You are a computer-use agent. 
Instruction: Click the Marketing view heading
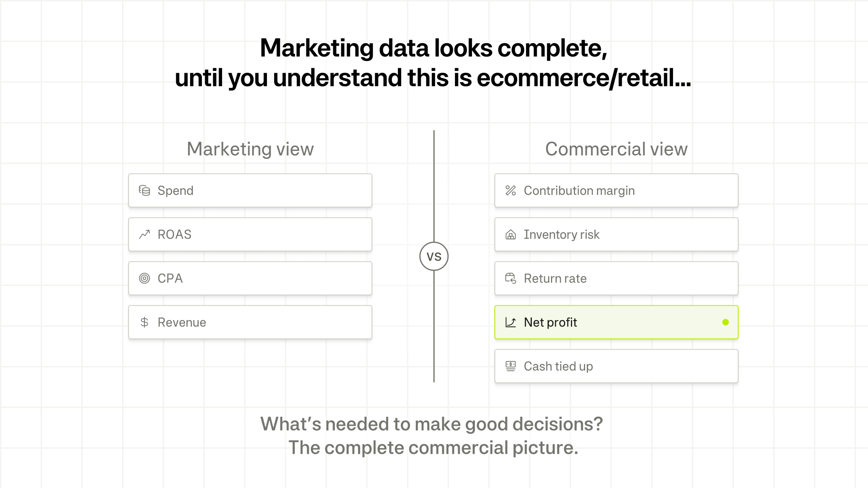(x=250, y=149)
